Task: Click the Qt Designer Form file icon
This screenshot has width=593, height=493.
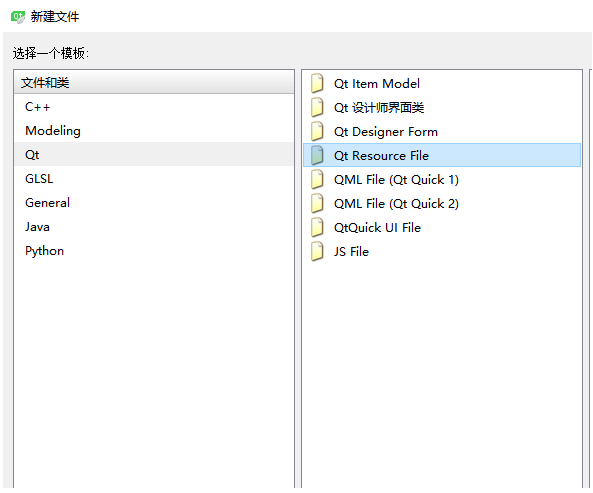Action: (317, 132)
